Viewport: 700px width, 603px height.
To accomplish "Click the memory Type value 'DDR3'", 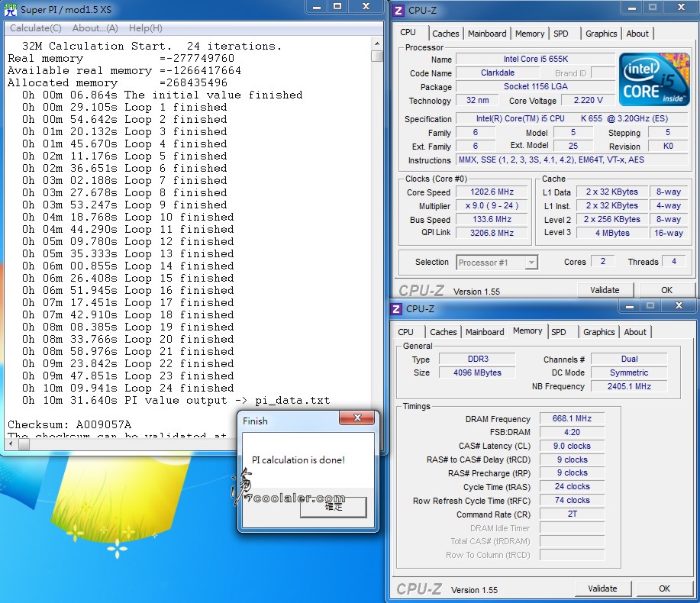I will pyautogui.click(x=477, y=359).
